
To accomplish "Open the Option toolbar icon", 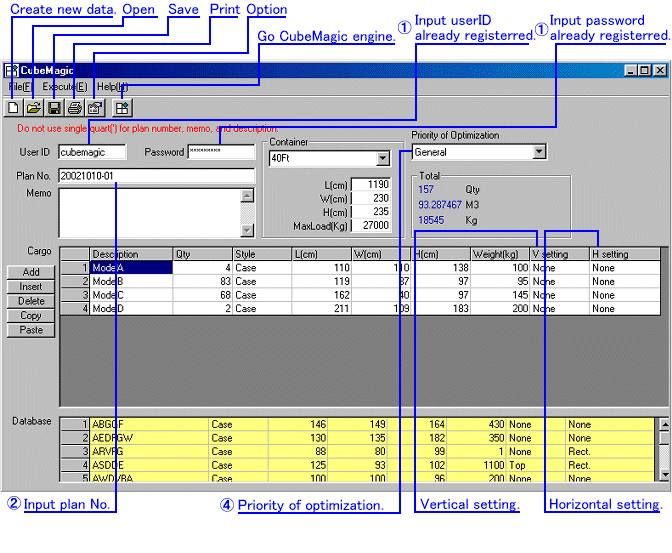I will pyautogui.click(x=95, y=107).
